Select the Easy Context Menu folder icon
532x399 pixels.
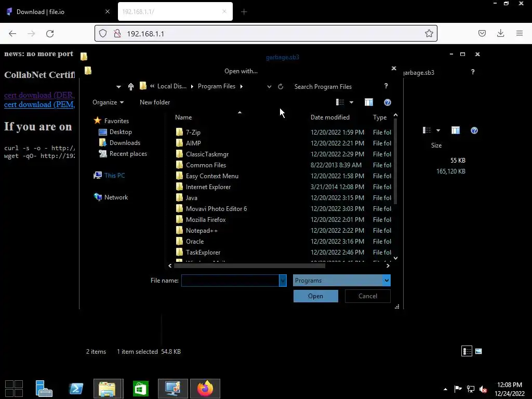[179, 176]
